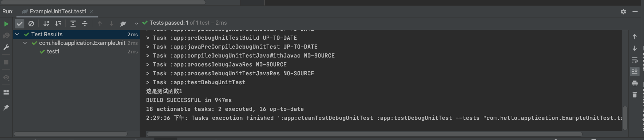Screen dimensions: 644x140
Task: Clear all console output with trash icon
Action: 635,95
